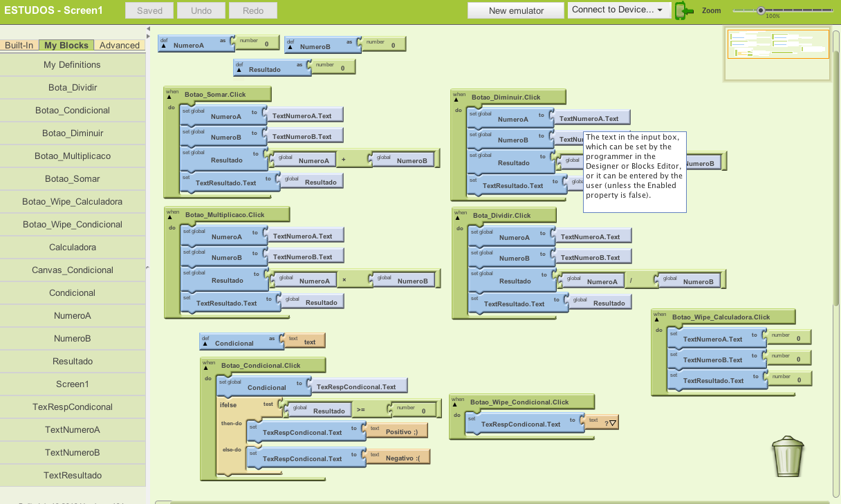This screenshot has height=504, width=841.
Task: Collapse the Botao_Somar.Click block with its triangle
Action: 168,98
